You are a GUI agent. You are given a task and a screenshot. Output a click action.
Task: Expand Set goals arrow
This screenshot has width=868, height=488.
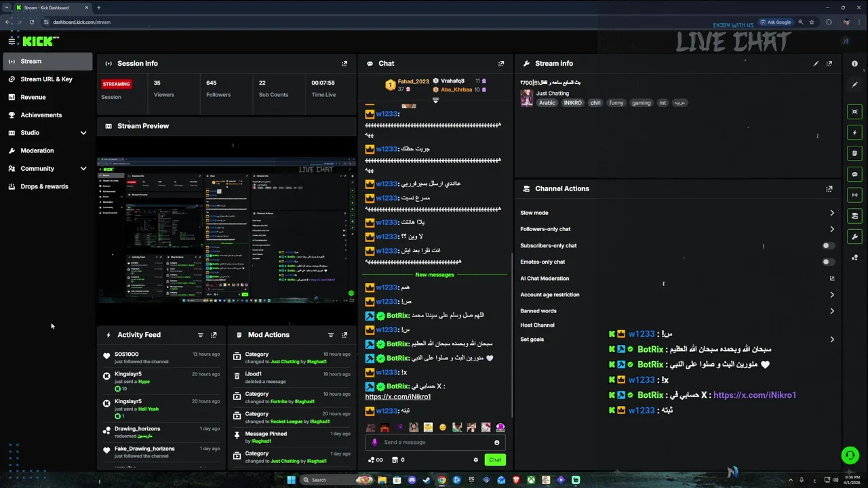(832, 340)
